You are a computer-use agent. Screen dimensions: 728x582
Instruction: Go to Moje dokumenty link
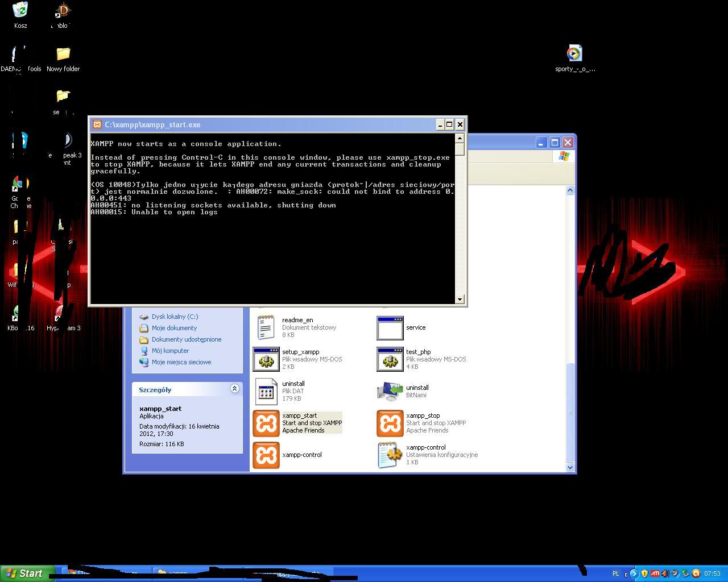tap(174, 328)
